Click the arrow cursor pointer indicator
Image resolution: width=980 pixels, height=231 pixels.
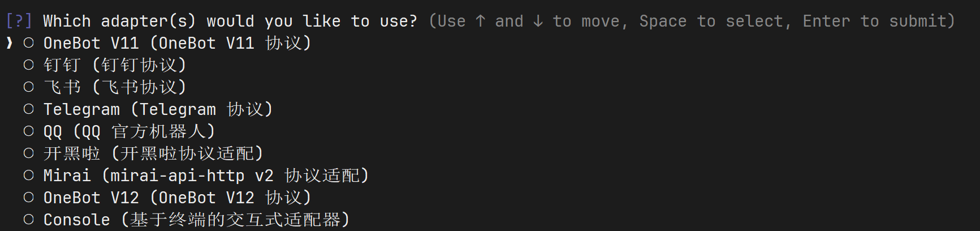pyautogui.click(x=10, y=43)
